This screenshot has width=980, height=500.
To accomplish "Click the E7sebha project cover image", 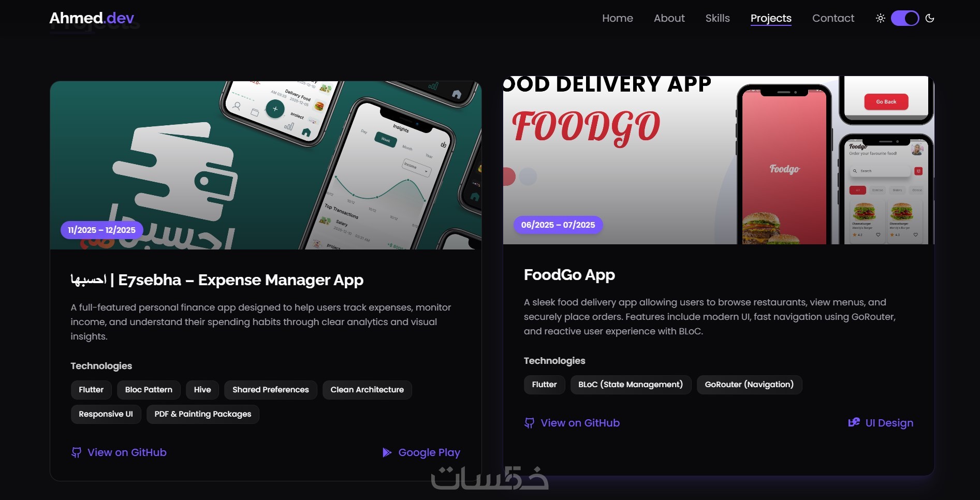I will click(x=266, y=165).
